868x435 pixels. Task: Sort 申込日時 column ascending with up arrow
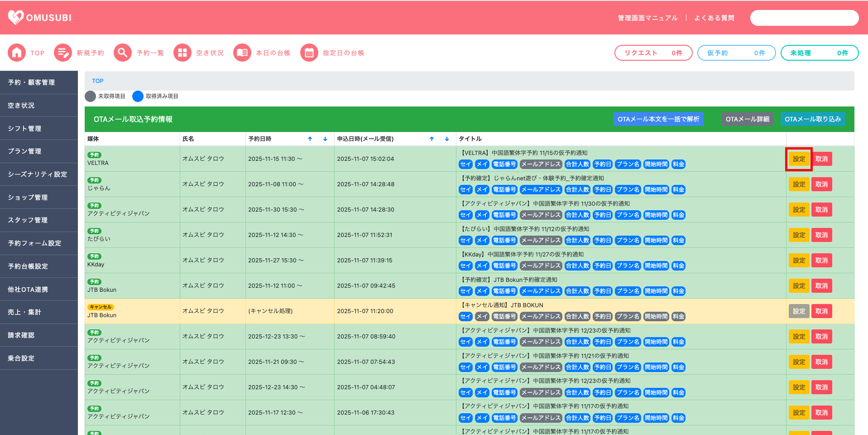click(432, 139)
